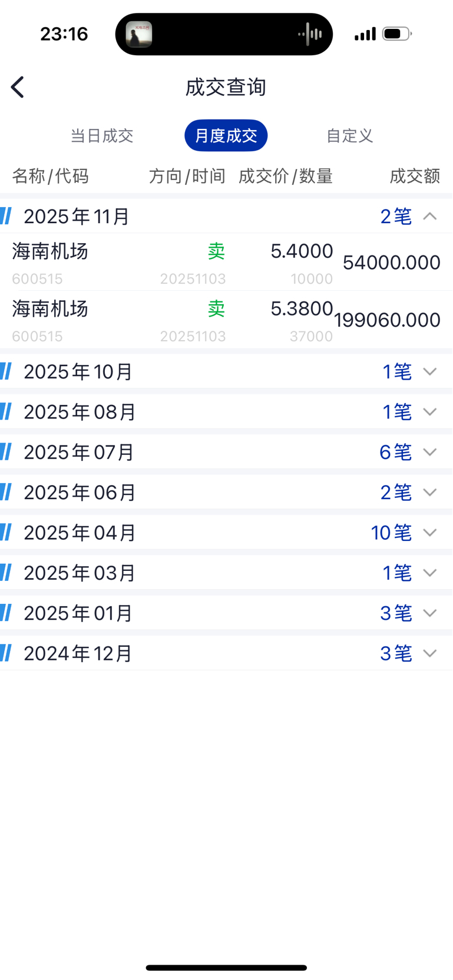Tap the 6笔 count for 2025年07月
The height and width of the screenshot is (980, 453).
tap(395, 452)
